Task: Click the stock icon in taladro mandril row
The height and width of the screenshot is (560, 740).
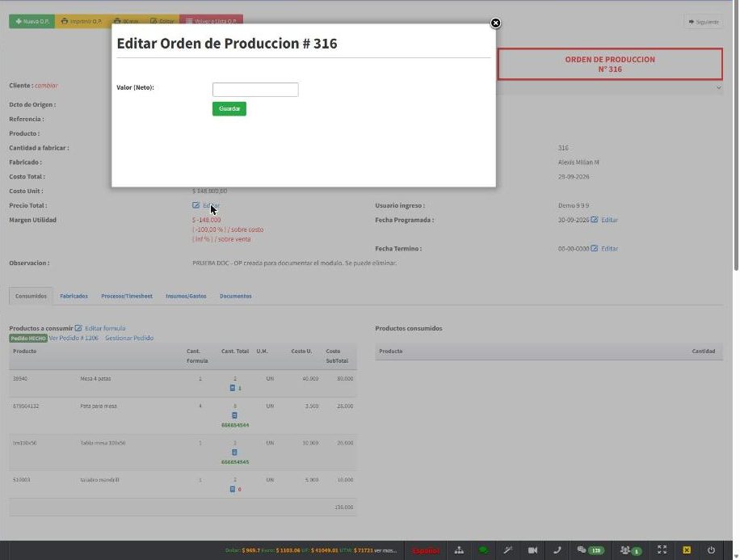Action: (x=232, y=489)
